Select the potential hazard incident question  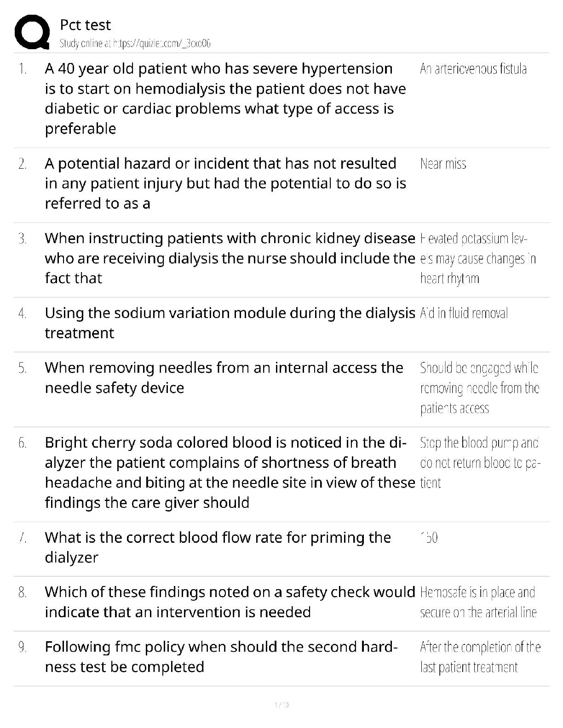225,183
